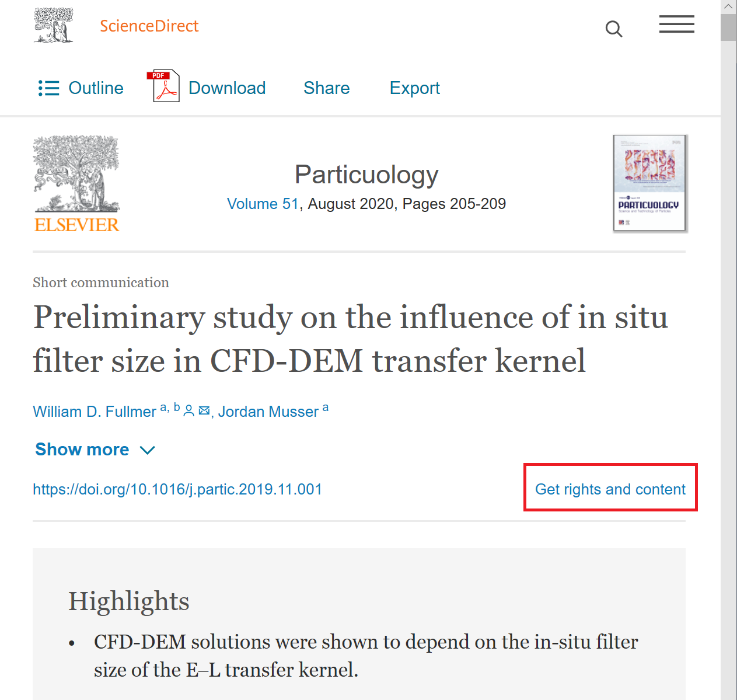Open Volume 51 issue link

[x=263, y=204]
